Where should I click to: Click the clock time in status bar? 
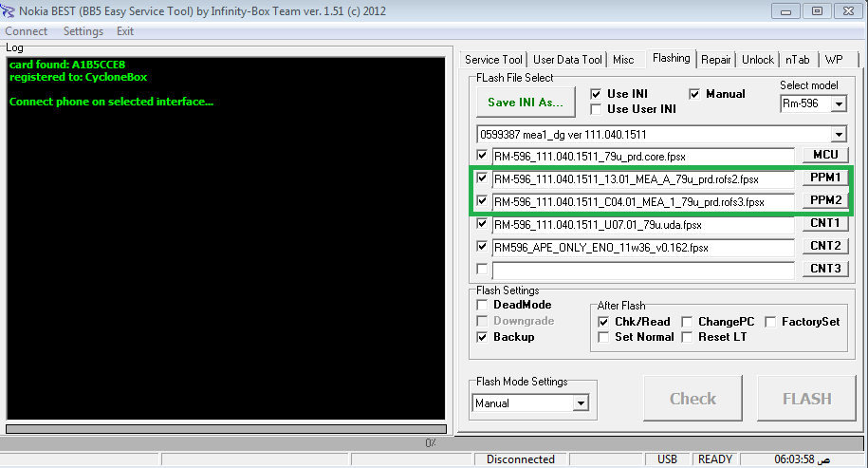click(803, 459)
